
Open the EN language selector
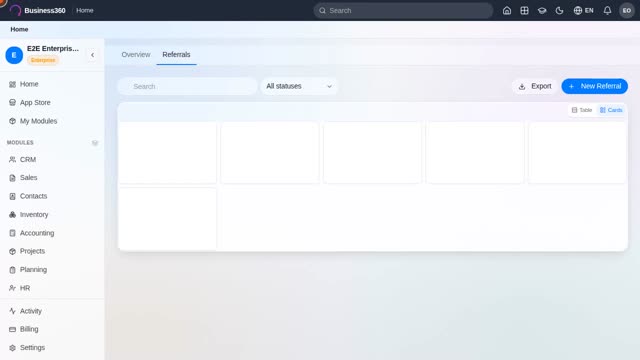tap(583, 11)
